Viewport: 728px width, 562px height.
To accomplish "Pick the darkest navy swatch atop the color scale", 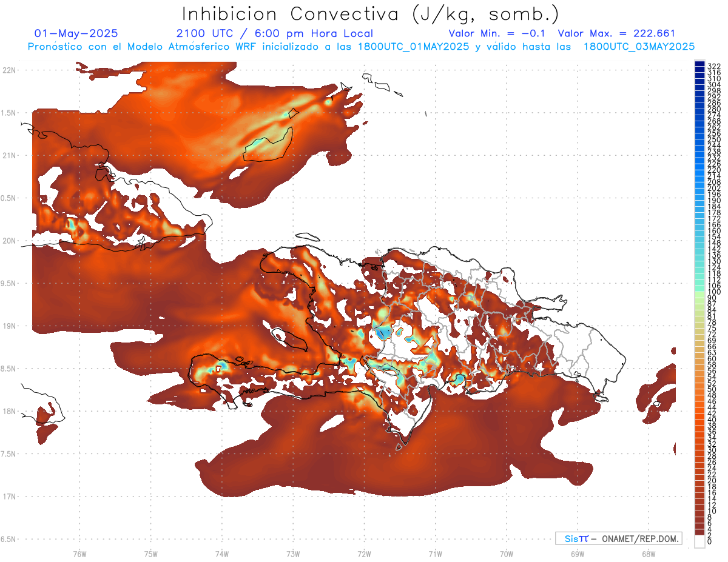I will 699,64.
